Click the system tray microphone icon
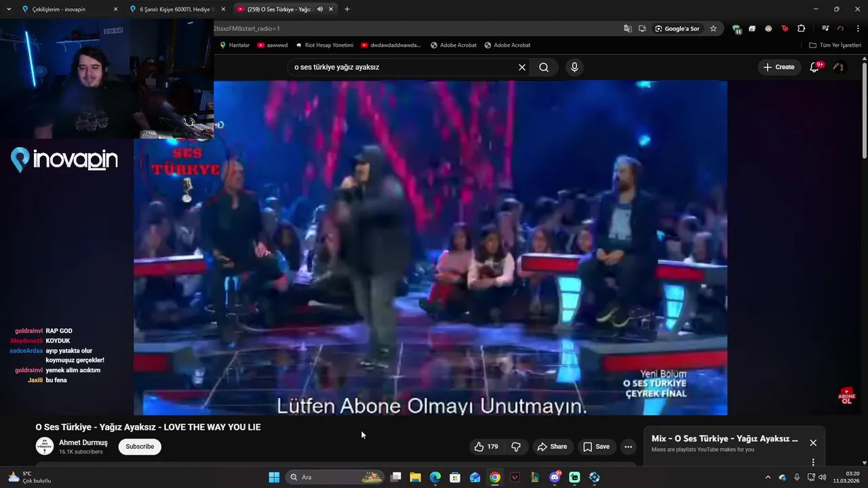 [797, 477]
